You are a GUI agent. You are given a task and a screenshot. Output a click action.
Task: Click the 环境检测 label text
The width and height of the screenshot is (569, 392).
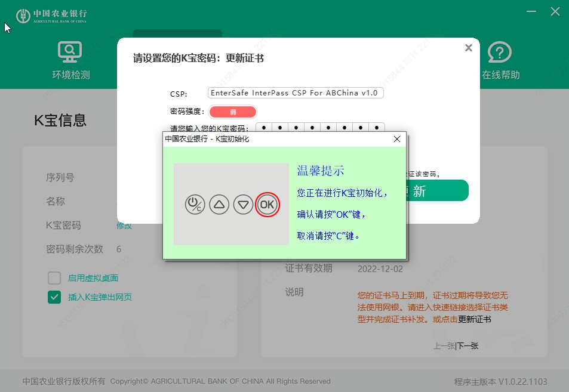tap(71, 75)
